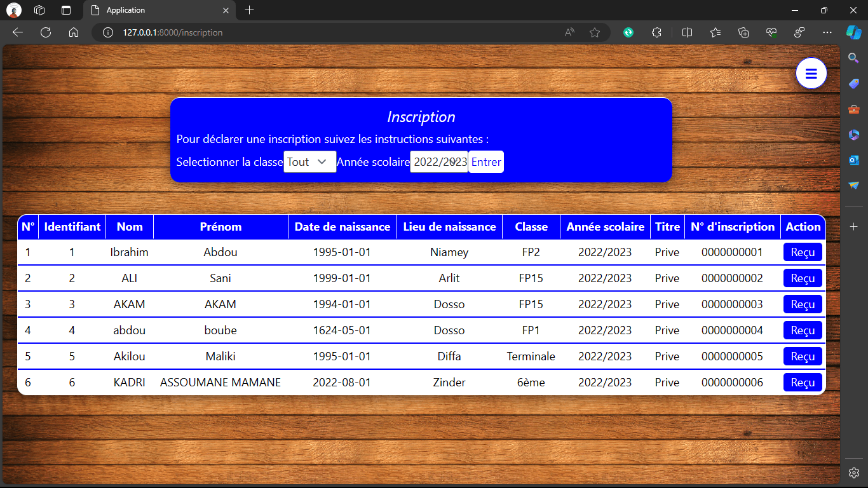Launch Copilot from the toolbar
The height and width of the screenshot is (488, 868).
(x=853, y=32)
